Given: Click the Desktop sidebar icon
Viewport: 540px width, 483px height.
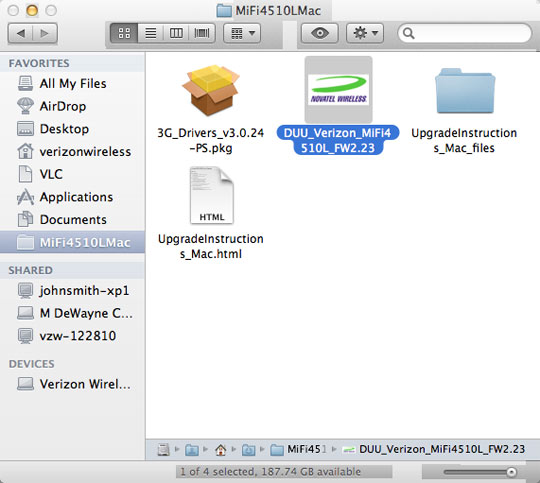Looking at the screenshot, I should pos(25,129).
